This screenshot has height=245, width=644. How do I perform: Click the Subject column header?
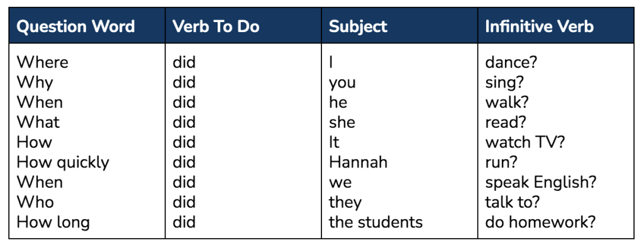click(358, 26)
